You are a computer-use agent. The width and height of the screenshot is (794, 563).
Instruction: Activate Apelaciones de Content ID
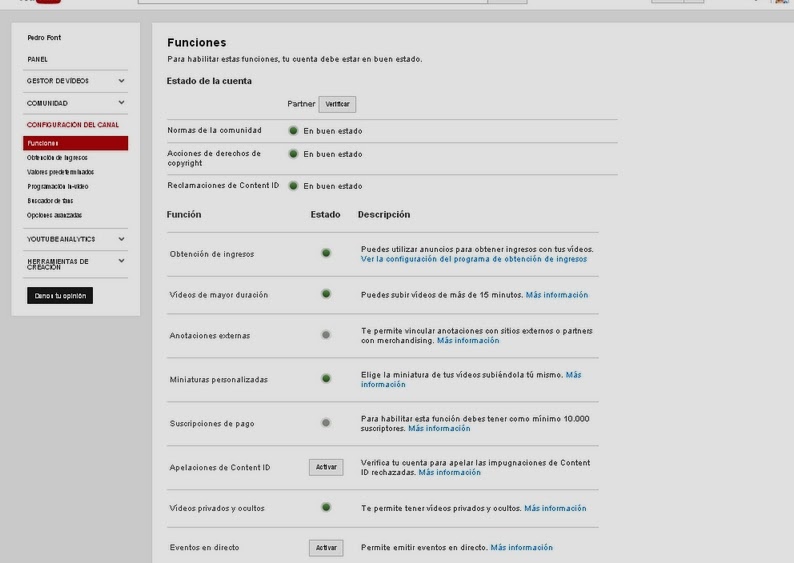(x=326, y=467)
